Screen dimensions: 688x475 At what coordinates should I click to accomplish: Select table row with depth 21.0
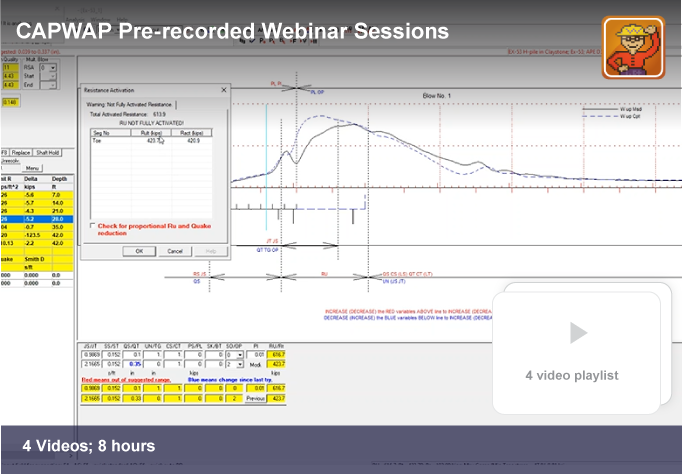[37, 211]
